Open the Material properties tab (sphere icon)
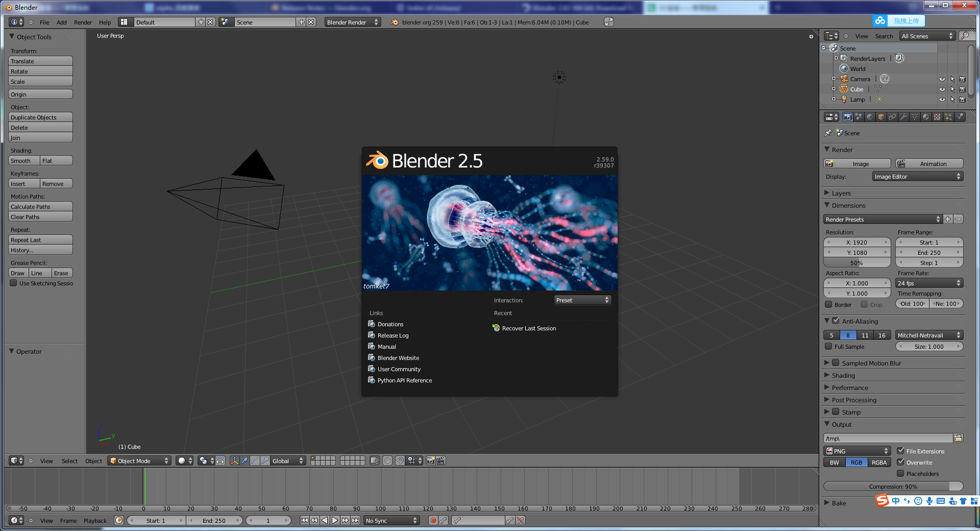This screenshot has width=980, height=531. (x=925, y=117)
